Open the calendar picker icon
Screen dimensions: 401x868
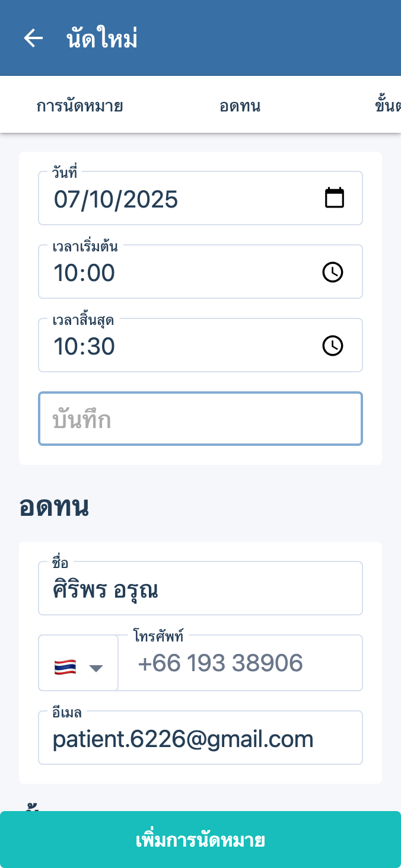pos(334,198)
